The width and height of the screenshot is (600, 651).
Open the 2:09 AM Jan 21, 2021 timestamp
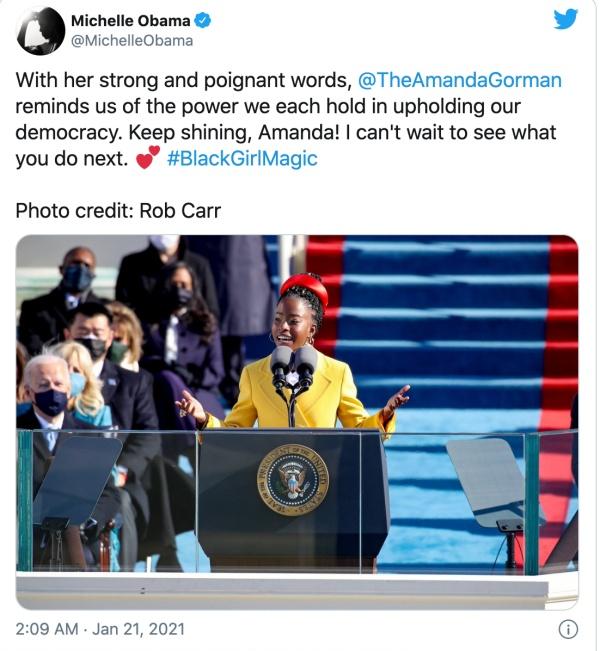click(100, 629)
